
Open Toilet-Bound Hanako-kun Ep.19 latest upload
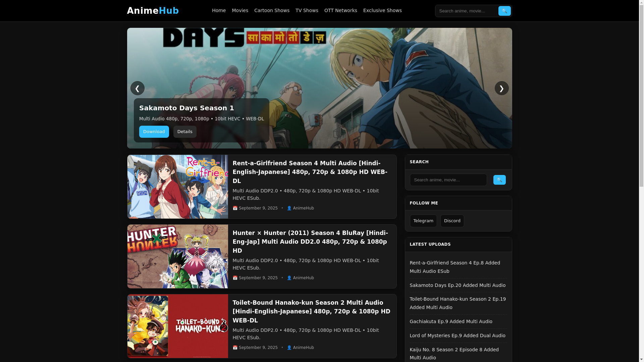(x=458, y=303)
